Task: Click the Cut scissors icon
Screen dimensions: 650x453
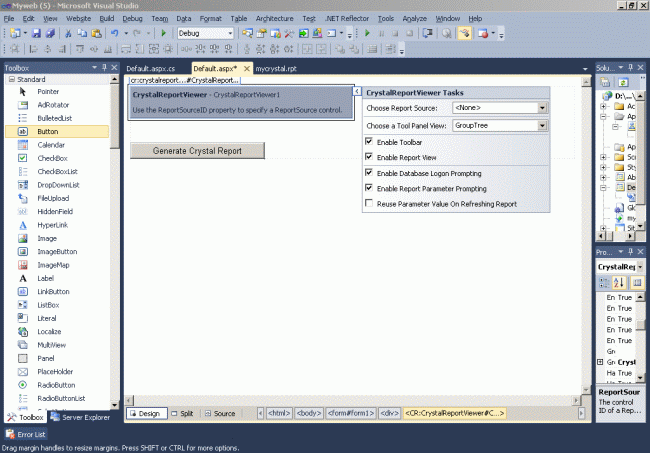Action: [x=68, y=33]
